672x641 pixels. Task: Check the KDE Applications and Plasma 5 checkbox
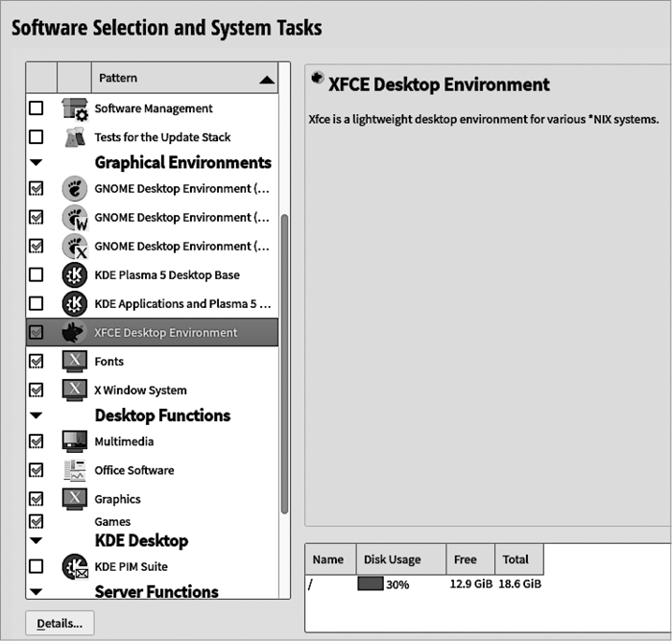[36, 304]
